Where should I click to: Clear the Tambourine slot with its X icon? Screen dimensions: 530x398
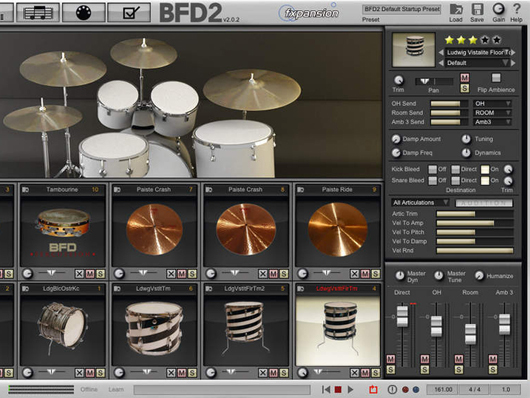(79, 274)
